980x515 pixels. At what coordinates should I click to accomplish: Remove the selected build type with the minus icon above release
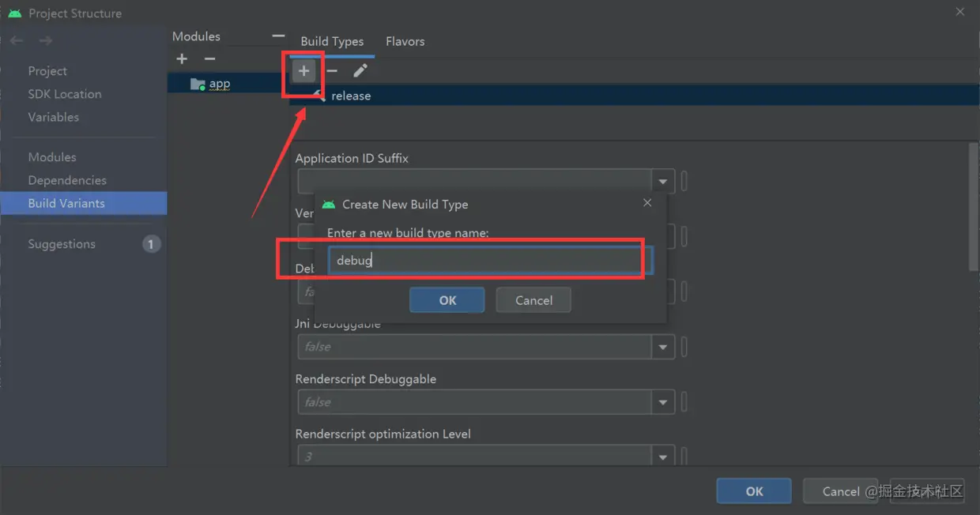coord(332,71)
